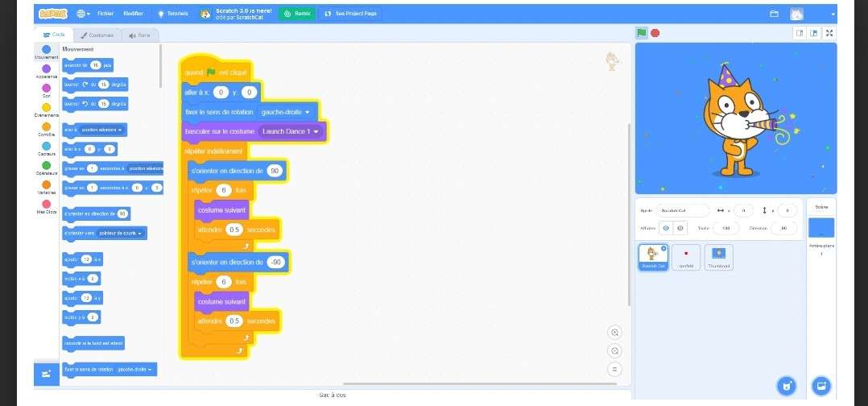Click 'rebondir si le bord est atteint' block
This screenshot has height=406, width=868.
[x=93, y=343]
